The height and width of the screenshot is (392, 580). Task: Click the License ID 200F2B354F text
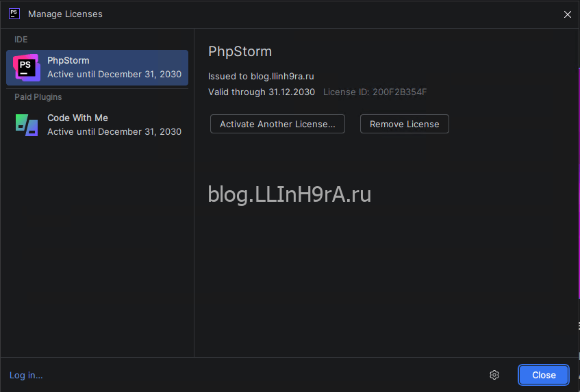pyautogui.click(x=375, y=92)
